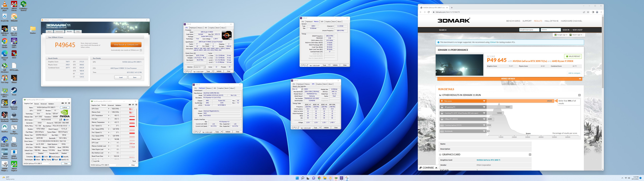Switch to Help tab in 3DMark 11
The width and height of the screenshot is (644, 181).
78,32
